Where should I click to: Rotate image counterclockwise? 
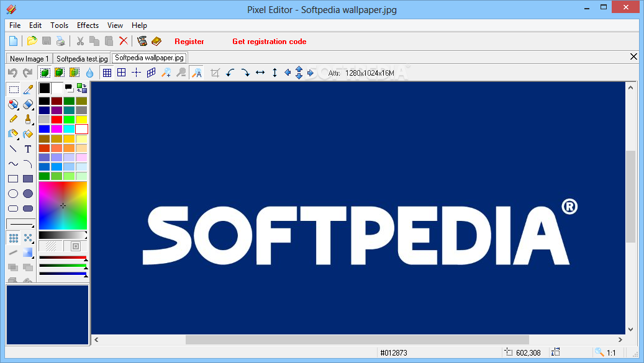click(x=230, y=73)
